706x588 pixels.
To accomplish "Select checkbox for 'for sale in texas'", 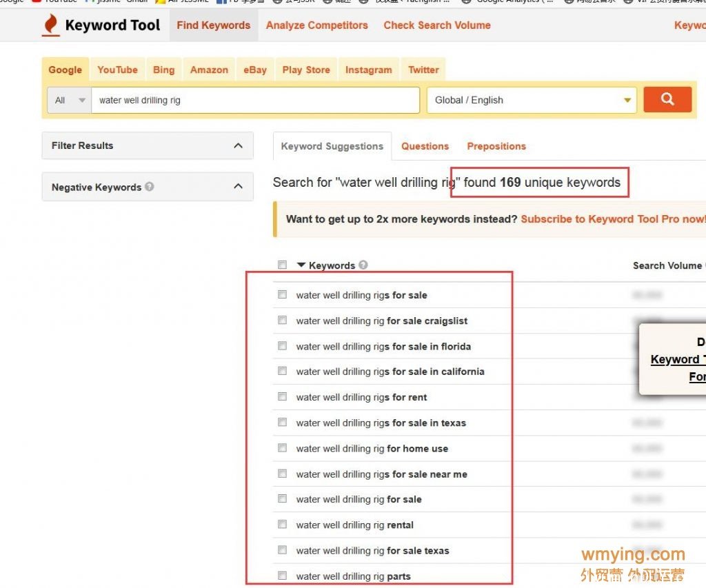I will click(282, 423).
